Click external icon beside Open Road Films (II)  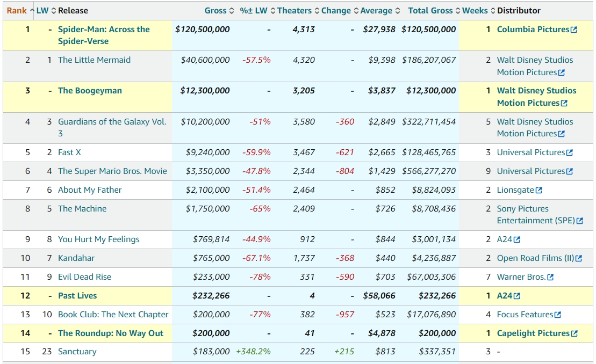point(578,258)
